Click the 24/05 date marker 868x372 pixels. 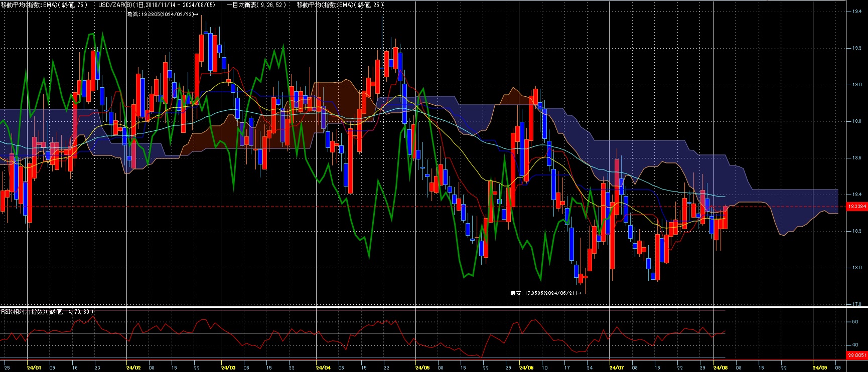(422, 368)
